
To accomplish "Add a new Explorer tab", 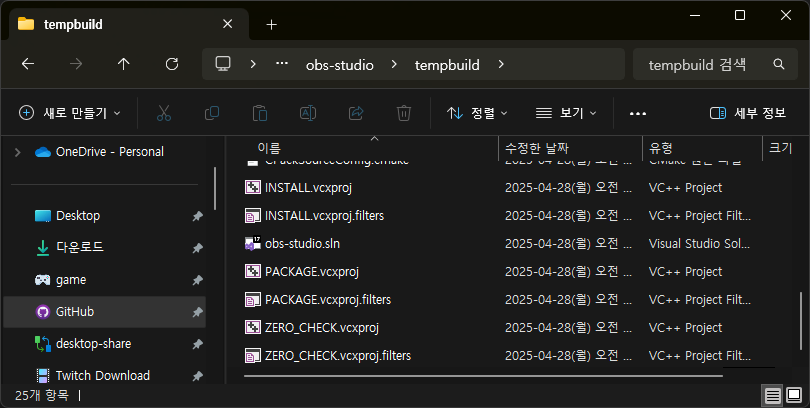I will [272, 24].
